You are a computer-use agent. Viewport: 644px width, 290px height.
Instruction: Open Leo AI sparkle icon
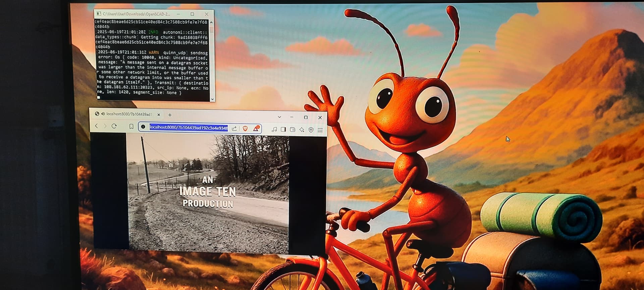(302, 130)
